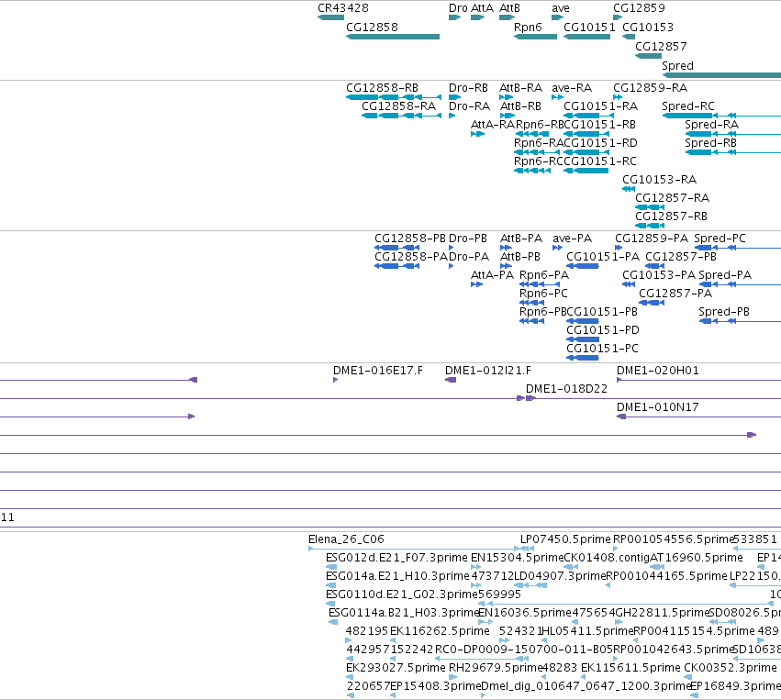Image resolution: width=781 pixels, height=700 pixels.
Task: Click the Spred-PB protein feature
Action: pyautogui.click(x=740, y=322)
